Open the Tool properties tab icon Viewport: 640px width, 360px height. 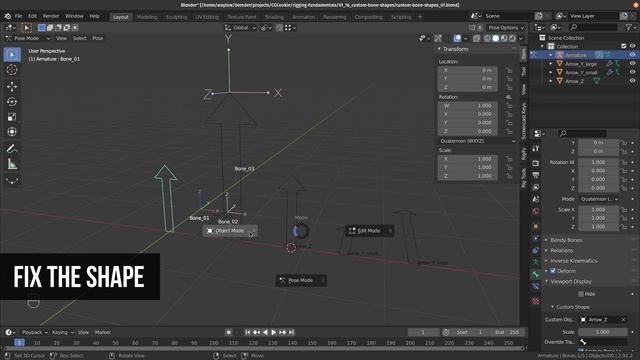tap(536, 148)
